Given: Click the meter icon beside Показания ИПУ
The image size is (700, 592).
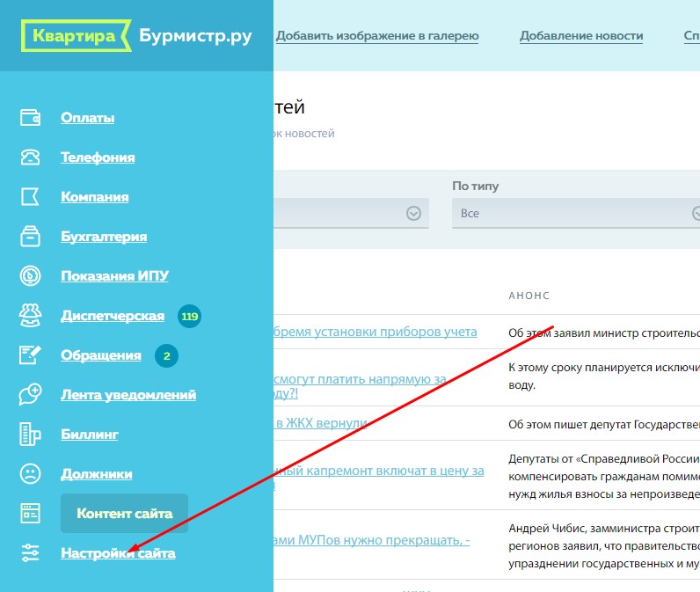Looking at the screenshot, I should 30,276.
